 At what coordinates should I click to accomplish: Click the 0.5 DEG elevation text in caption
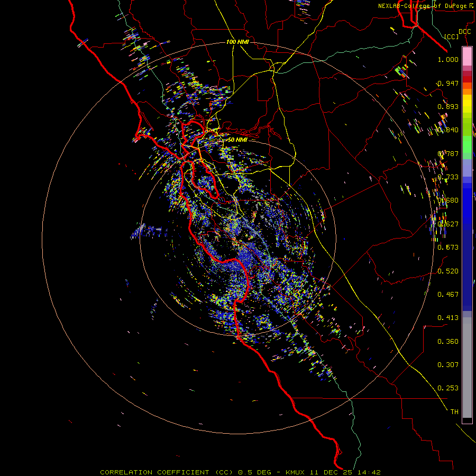click(x=254, y=472)
